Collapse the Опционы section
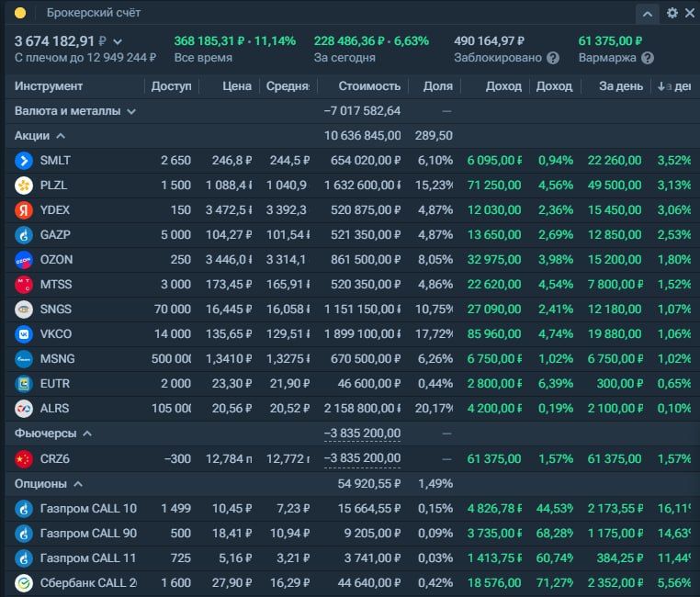Viewport: 700px width, 597px height. coord(78,484)
